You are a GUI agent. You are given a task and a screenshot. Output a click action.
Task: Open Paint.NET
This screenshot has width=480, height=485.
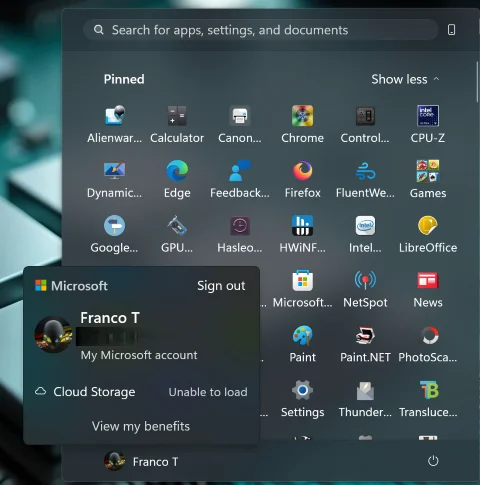point(365,344)
